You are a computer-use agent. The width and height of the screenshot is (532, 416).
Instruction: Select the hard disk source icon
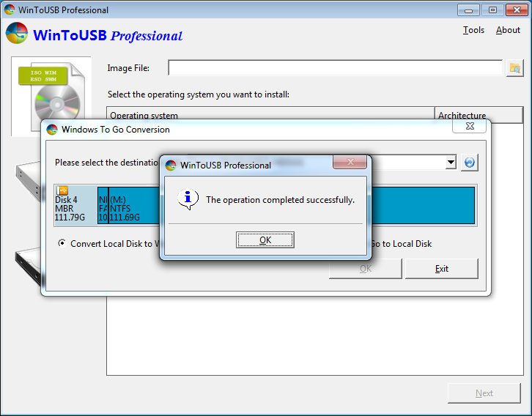click(x=28, y=266)
